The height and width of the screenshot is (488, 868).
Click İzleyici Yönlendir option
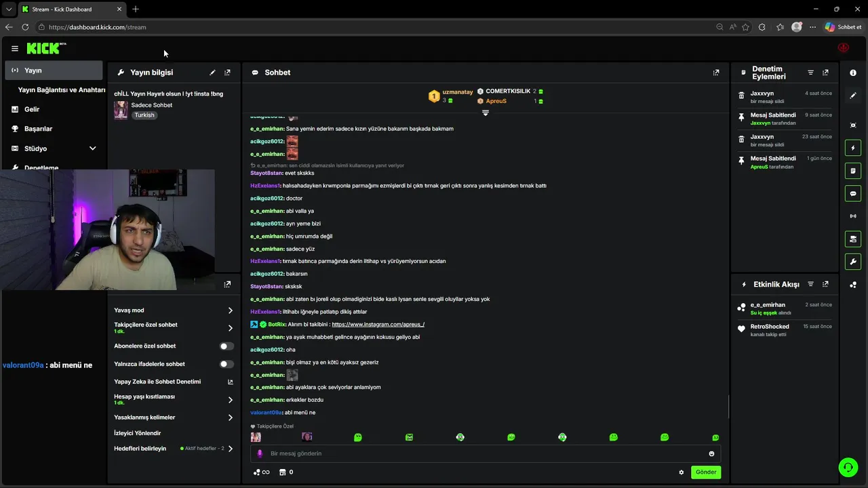(x=138, y=433)
